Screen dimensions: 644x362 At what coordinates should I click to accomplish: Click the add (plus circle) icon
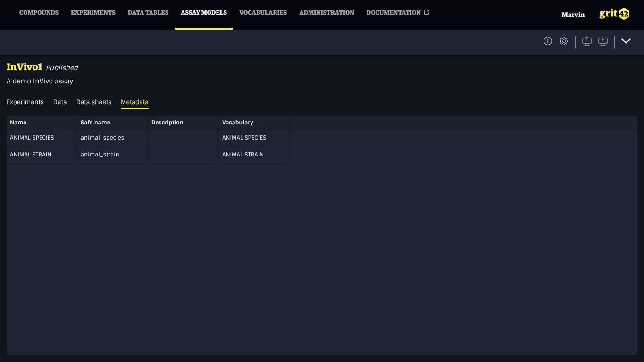(548, 41)
